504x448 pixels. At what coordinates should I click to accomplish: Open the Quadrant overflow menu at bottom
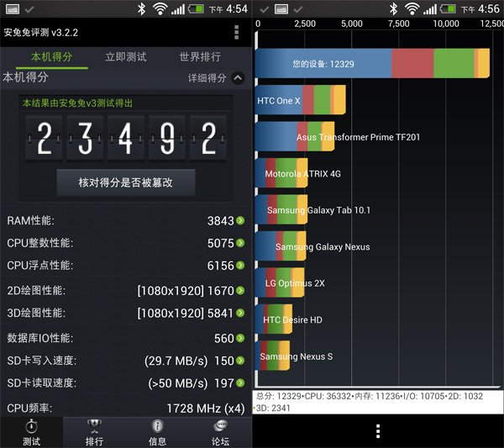(x=378, y=431)
